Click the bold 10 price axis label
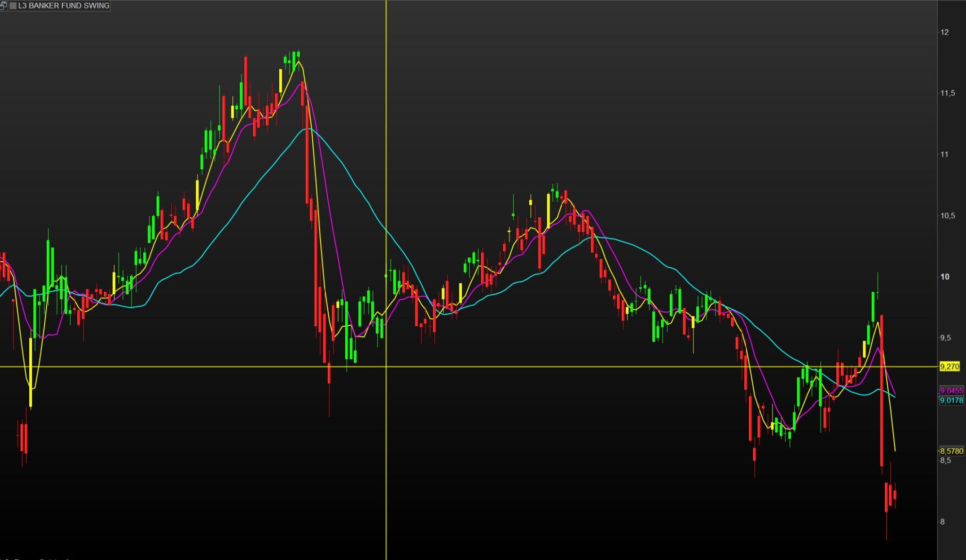Viewport: 966px width, 560px height. (945, 277)
